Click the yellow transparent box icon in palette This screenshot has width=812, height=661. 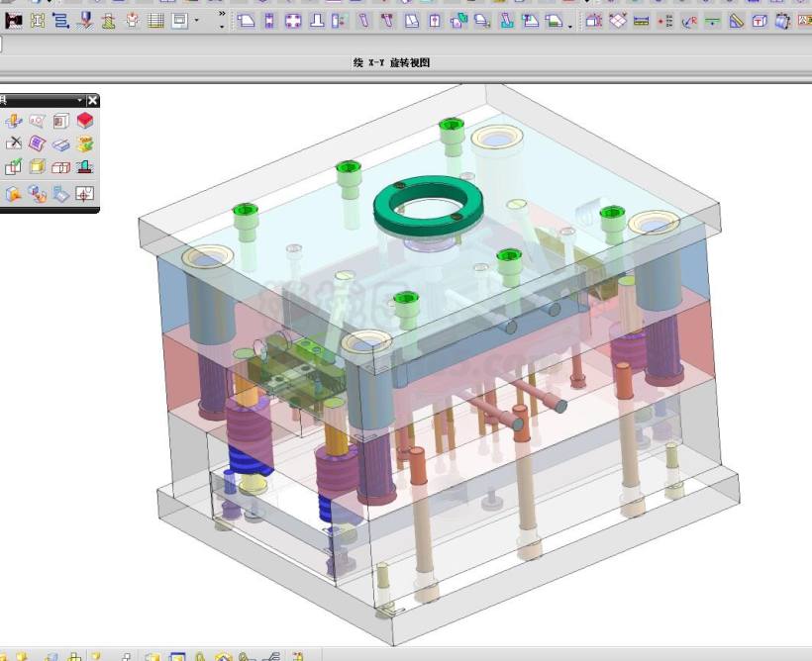37,166
